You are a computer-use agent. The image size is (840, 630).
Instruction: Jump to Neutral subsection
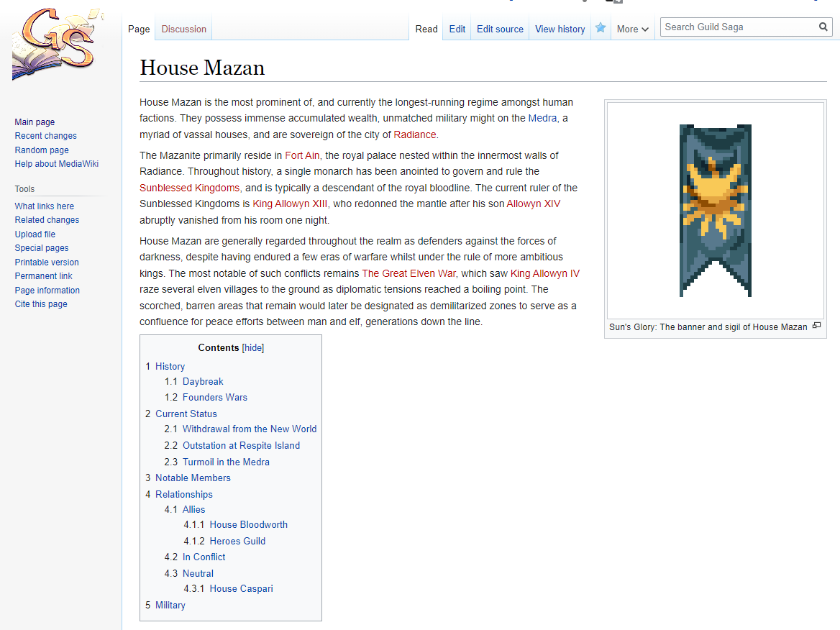[x=198, y=574]
